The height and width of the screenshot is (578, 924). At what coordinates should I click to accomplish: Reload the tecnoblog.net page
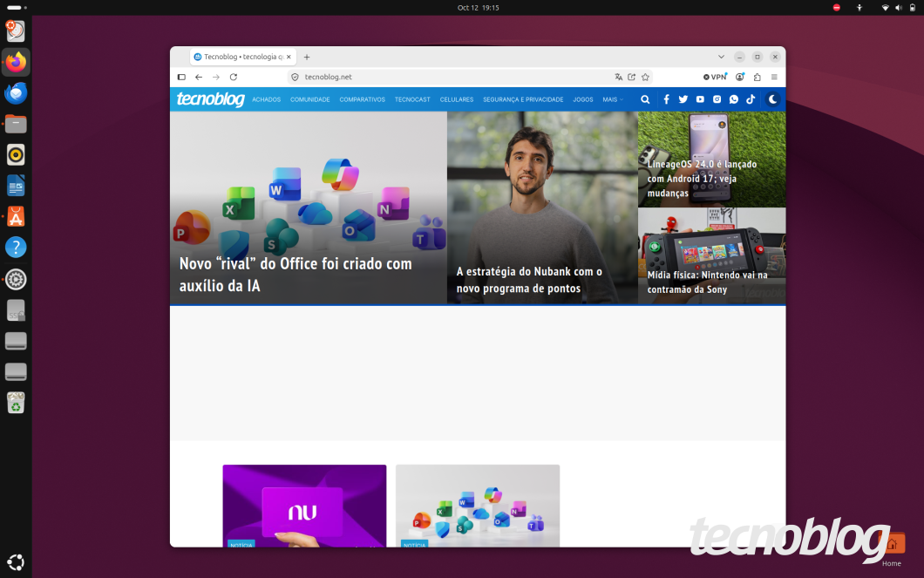(x=234, y=78)
